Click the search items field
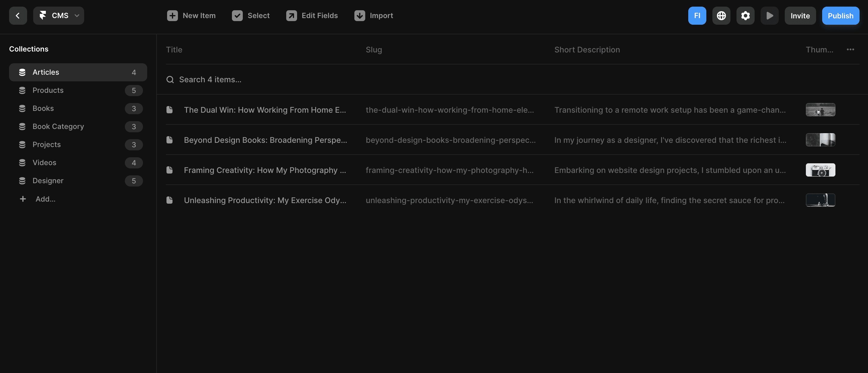The width and height of the screenshot is (868, 373). [x=210, y=80]
